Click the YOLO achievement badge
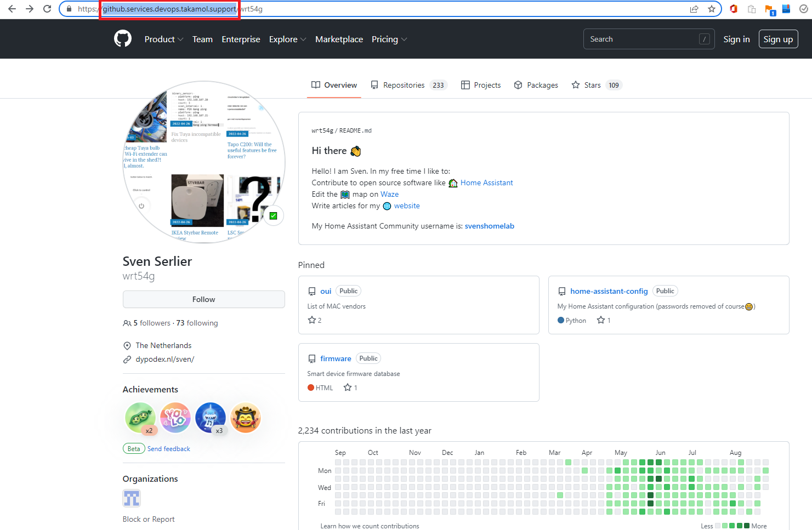Screen dimensions: 812x530 [x=175, y=417]
